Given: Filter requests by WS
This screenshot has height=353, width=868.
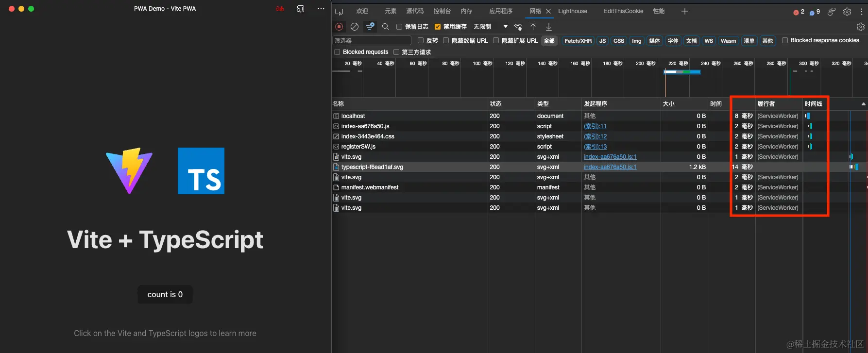Looking at the screenshot, I should point(709,41).
